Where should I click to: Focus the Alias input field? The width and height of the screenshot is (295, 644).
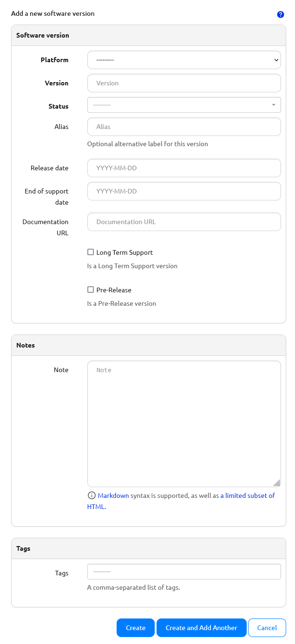click(x=184, y=126)
